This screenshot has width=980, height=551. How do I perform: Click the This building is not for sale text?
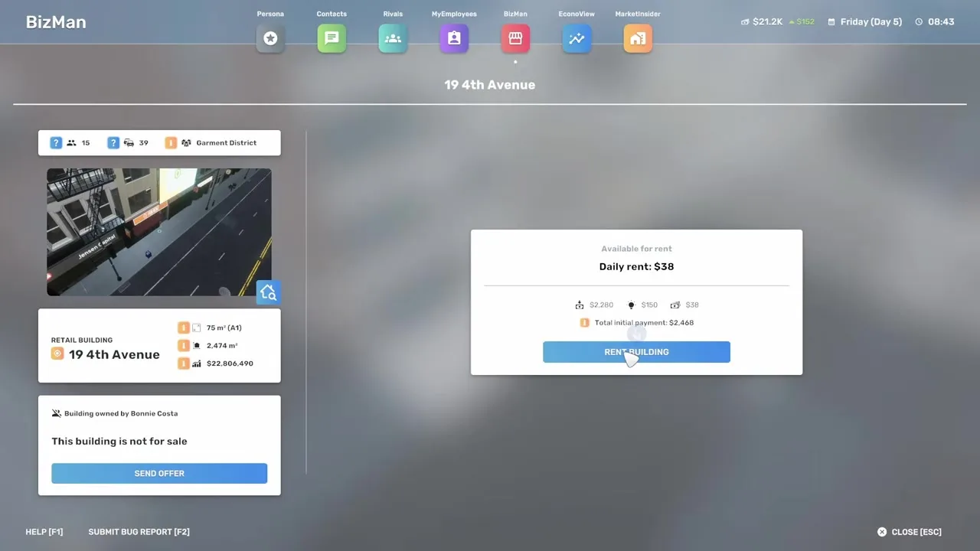coord(119,441)
